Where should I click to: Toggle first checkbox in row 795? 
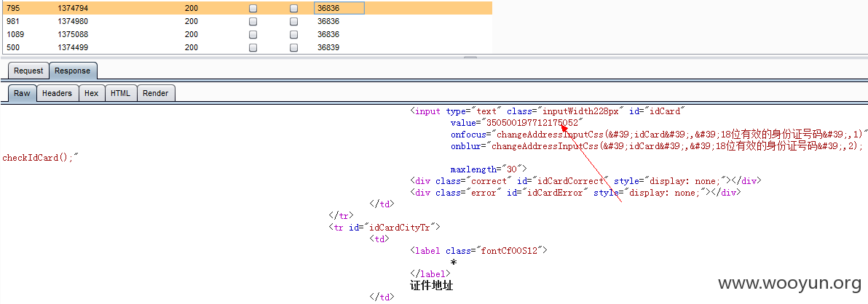point(253,8)
